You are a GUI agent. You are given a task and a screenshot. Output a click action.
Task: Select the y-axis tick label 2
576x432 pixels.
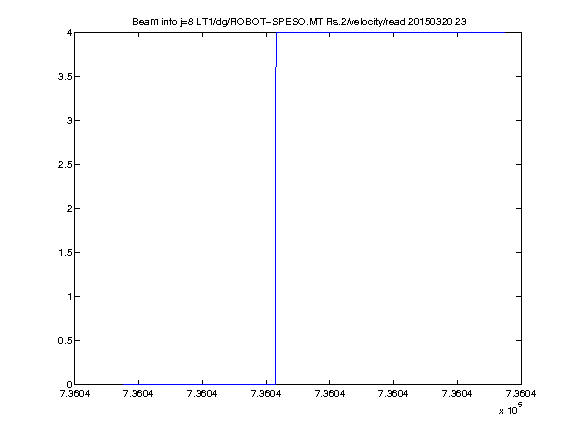click(x=69, y=209)
